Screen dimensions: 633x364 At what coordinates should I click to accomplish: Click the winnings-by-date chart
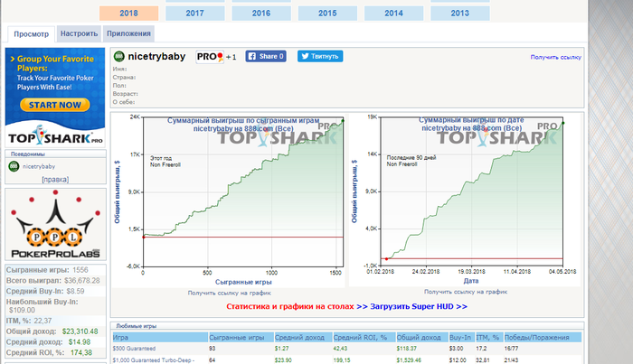(x=464, y=200)
